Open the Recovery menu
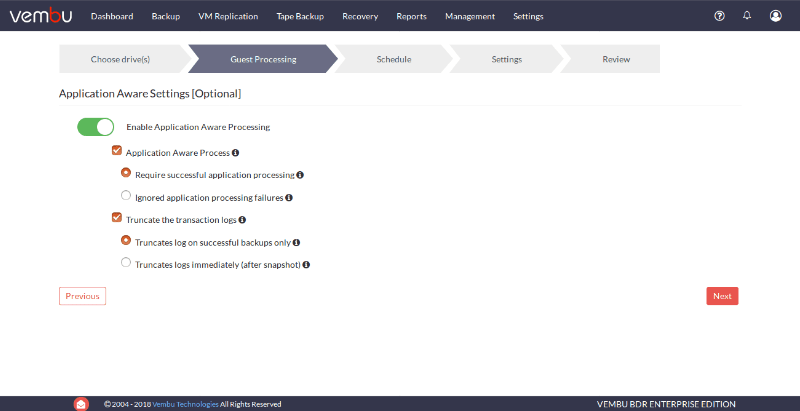Image resolution: width=800 pixels, height=411 pixels. (x=360, y=16)
